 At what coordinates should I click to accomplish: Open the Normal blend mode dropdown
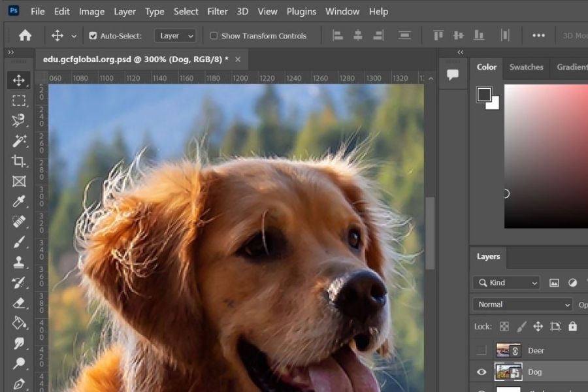(521, 304)
